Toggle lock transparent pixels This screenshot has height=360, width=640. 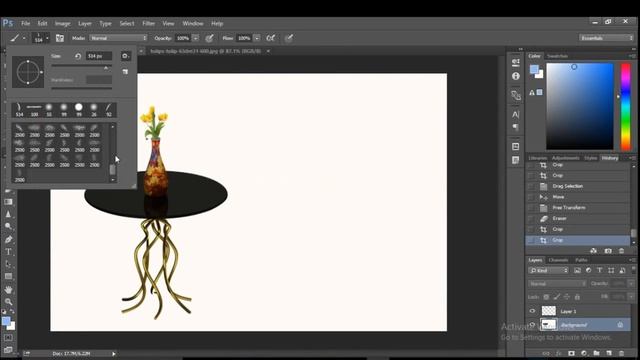[x=546, y=297]
